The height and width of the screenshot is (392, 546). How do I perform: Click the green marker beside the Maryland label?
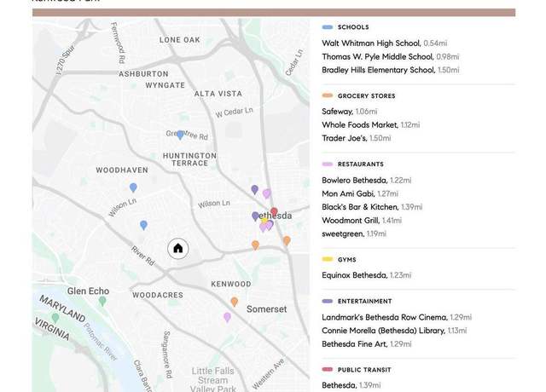point(55,318)
